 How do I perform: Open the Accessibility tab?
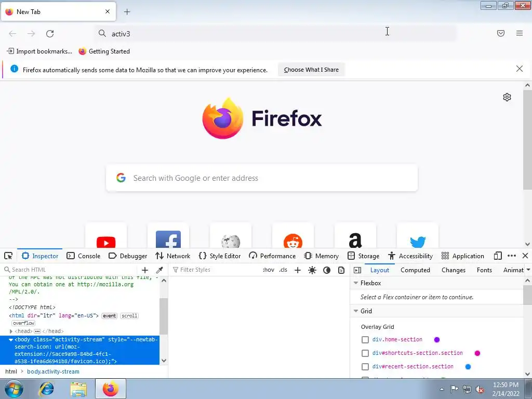410,256
